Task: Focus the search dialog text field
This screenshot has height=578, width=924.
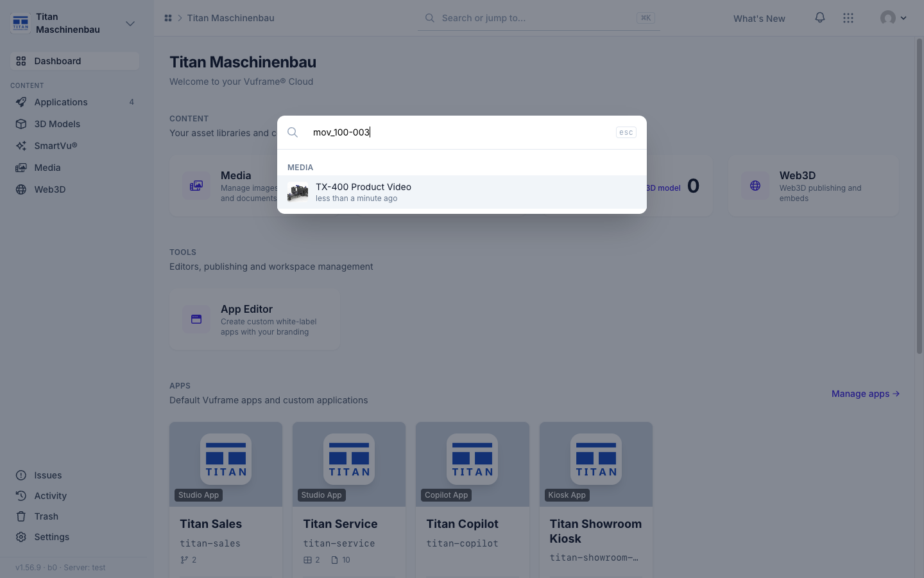Action: (x=461, y=132)
